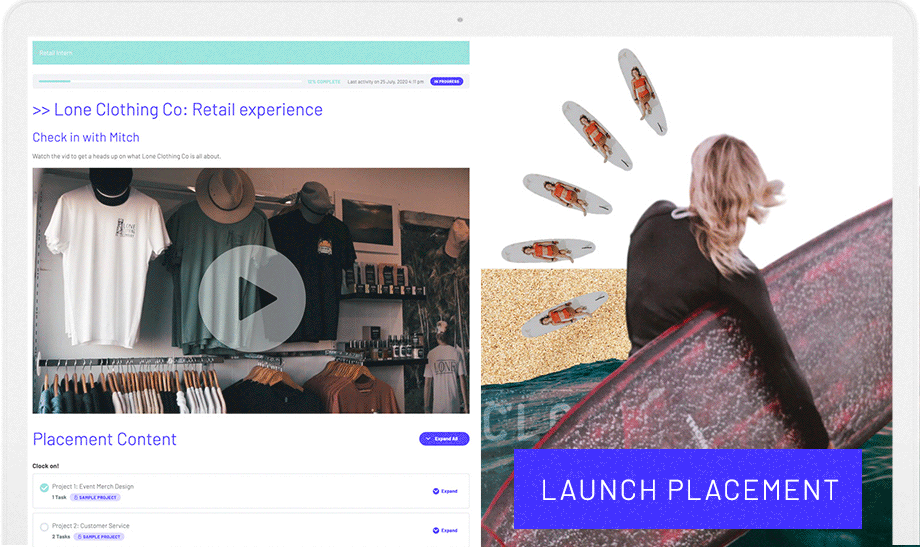Screen dimensions: 920x547
Task: Click the Project 2: Customer Service title
Action: tap(90, 526)
